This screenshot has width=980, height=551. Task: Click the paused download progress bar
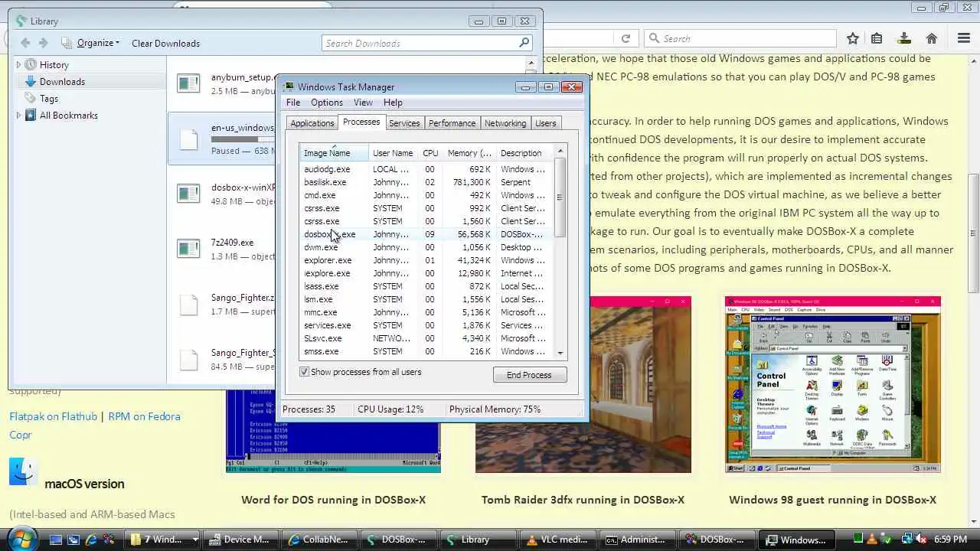(x=242, y=140)
